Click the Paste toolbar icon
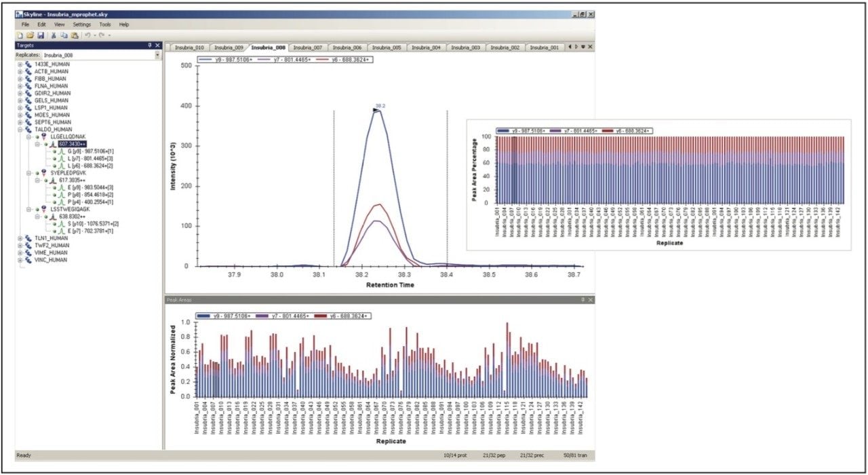Image resolution: width=868 pixels, height=475 pixels. coord(75,34)
